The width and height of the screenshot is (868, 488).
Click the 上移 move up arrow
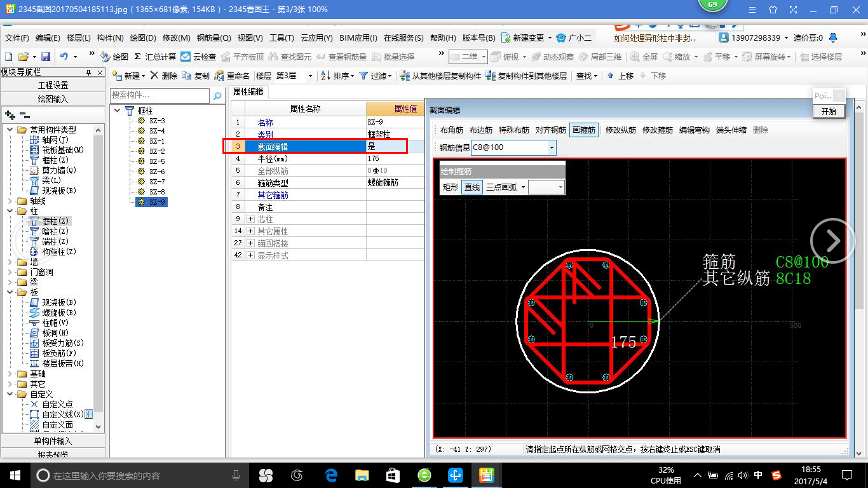620,76
